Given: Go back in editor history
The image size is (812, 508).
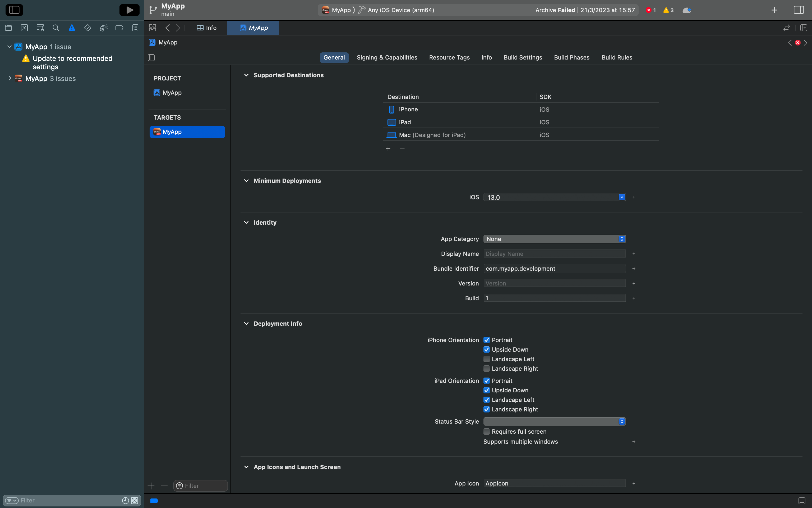Looking at the screenshot, I should pyautogui.click(x=168, y=28).
